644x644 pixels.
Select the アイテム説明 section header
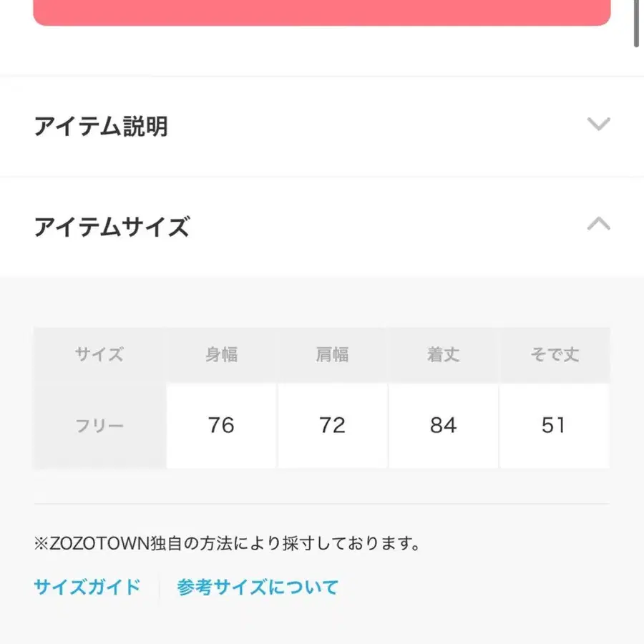coord(102,126)
